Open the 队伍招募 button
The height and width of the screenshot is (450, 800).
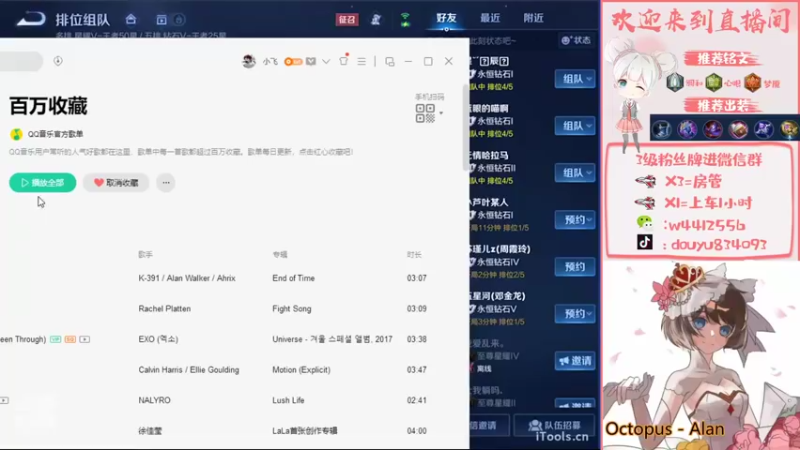coord(555,426)
